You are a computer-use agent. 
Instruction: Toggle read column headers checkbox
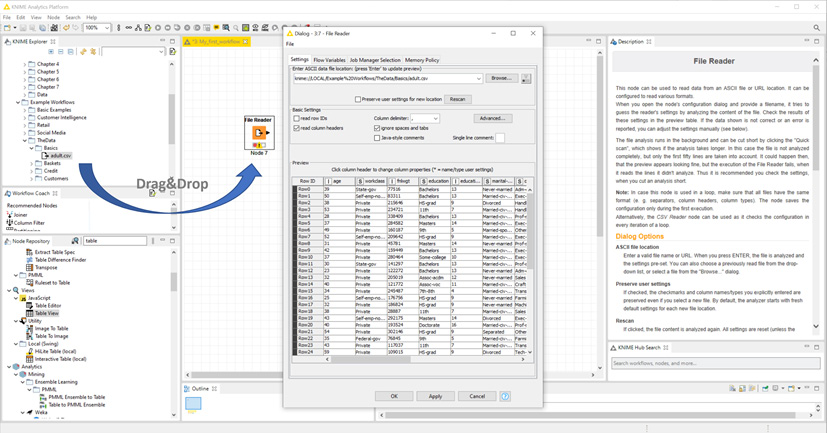pos(296,128)
